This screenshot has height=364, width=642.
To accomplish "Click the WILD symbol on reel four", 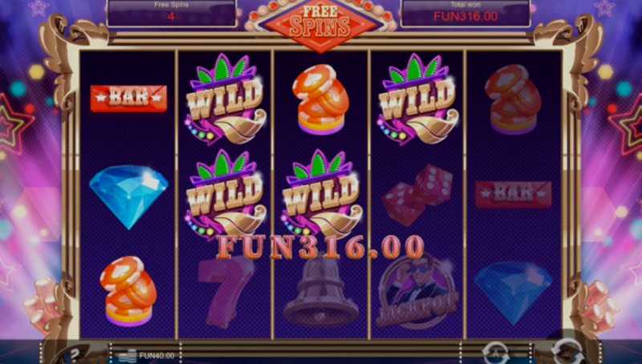I will tap(416, 99).
